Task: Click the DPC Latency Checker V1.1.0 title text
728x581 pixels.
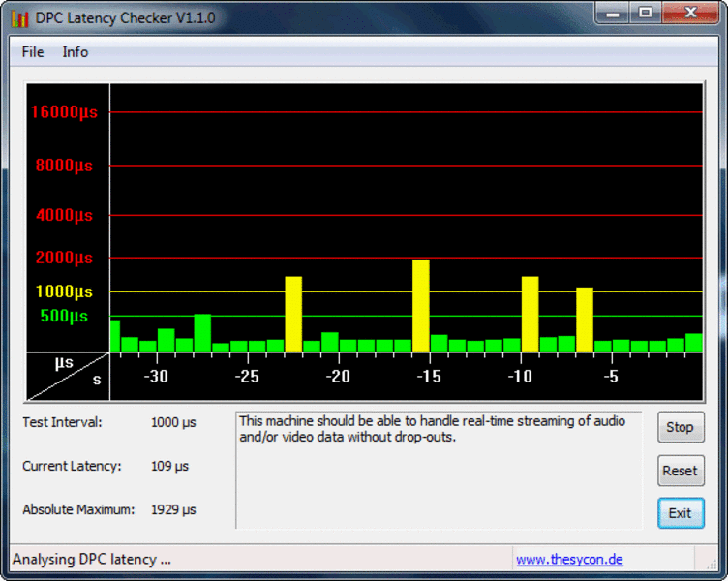Action: (125, 18)
